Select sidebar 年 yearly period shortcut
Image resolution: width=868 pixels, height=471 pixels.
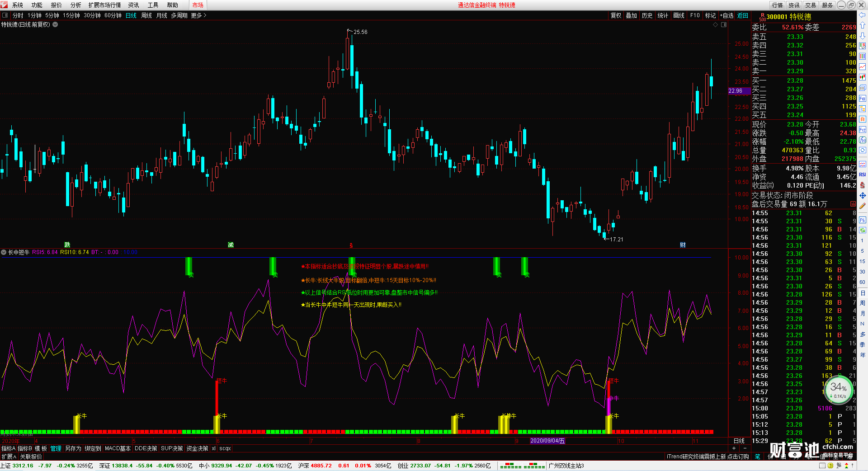pos(863,355)
